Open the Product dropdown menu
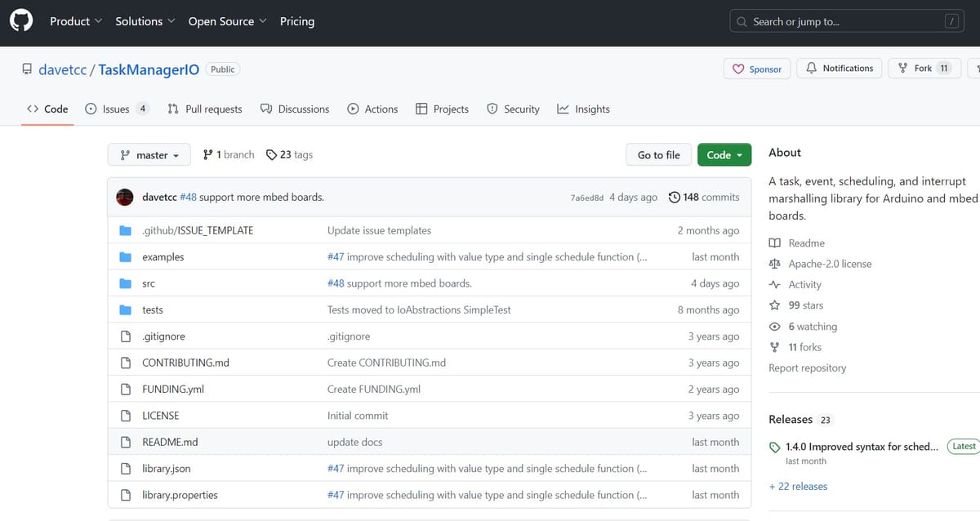This screenshot has height=521, width=980. (76, 21)
